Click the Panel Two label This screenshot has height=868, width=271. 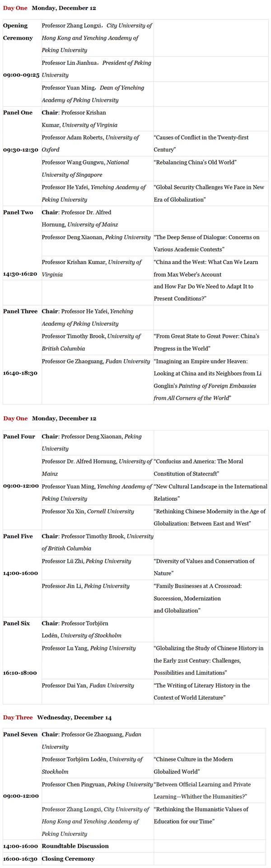(18, 212)
